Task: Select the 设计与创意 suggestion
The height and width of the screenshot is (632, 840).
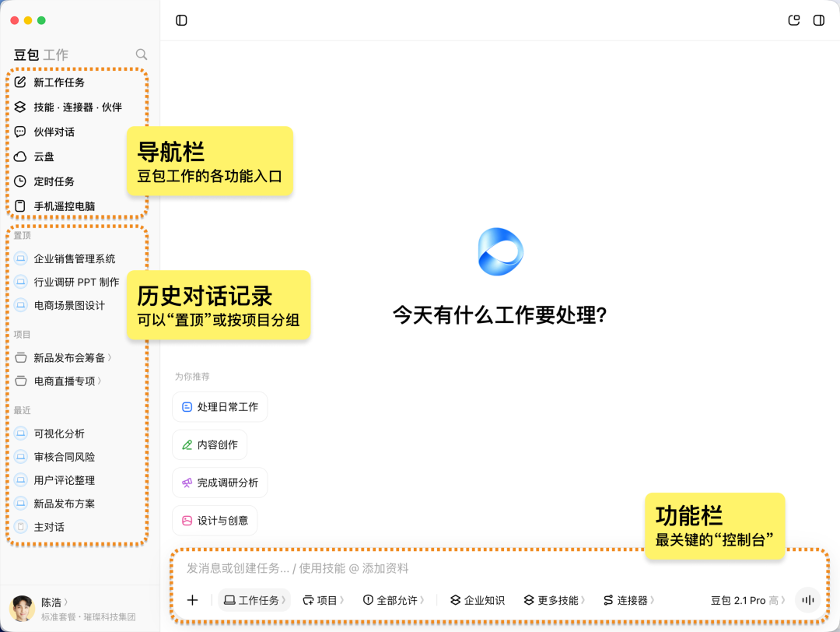Action: click(215, 521)
